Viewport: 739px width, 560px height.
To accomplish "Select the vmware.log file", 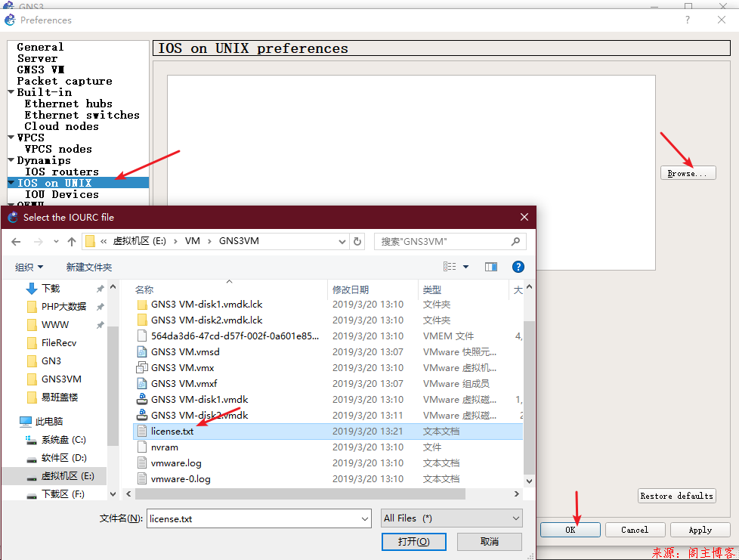I will (x=176, y=463).
